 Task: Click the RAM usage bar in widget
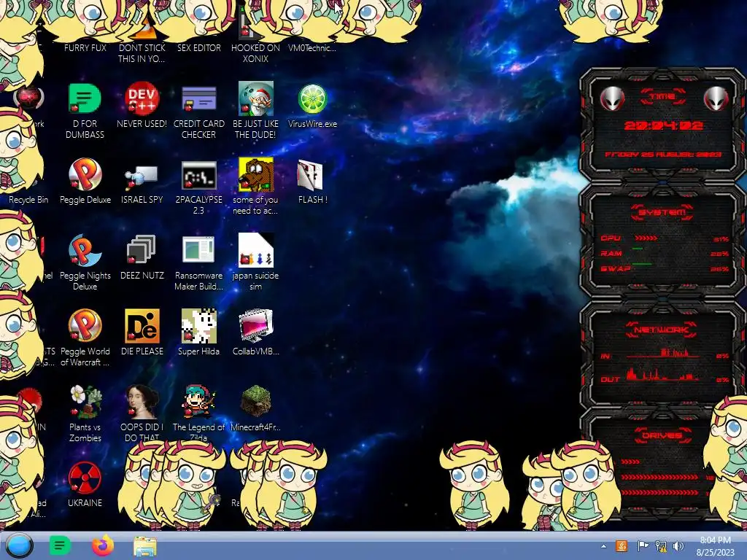coord(638,249)
